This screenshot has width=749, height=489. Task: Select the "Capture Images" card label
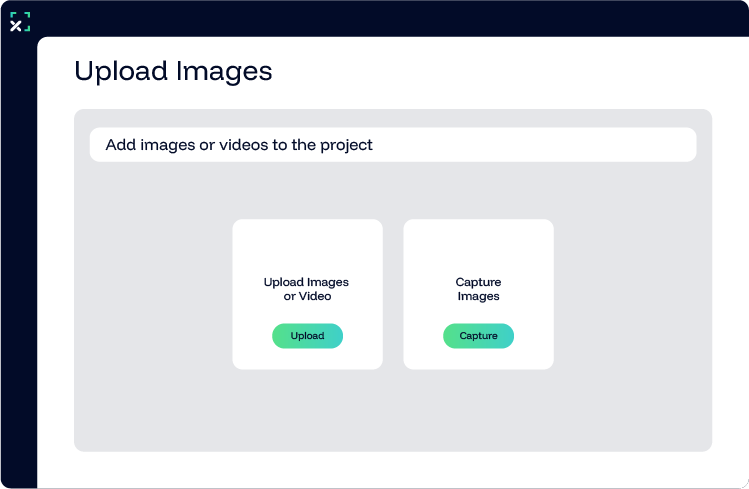478,289
